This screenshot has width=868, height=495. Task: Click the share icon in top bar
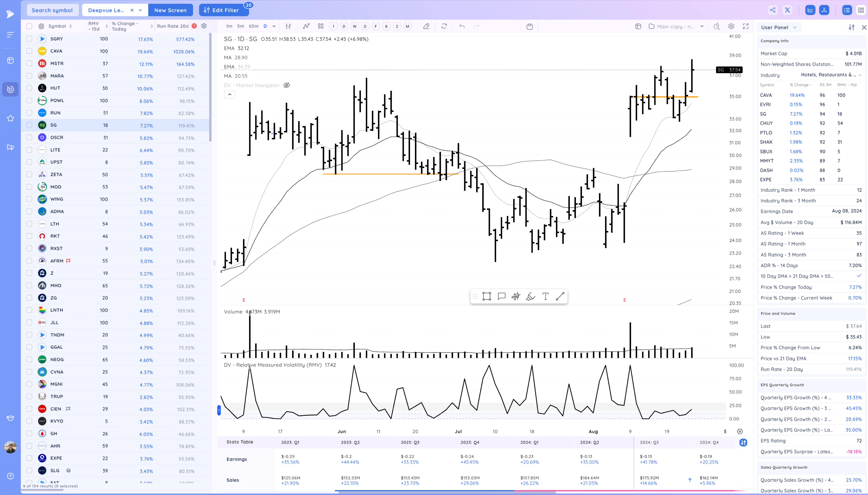click(x=773, y=10)
